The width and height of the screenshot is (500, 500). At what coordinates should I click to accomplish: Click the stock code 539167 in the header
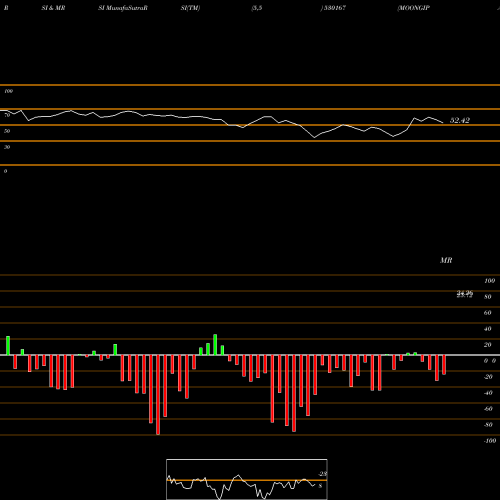click(x=334, y=8)
